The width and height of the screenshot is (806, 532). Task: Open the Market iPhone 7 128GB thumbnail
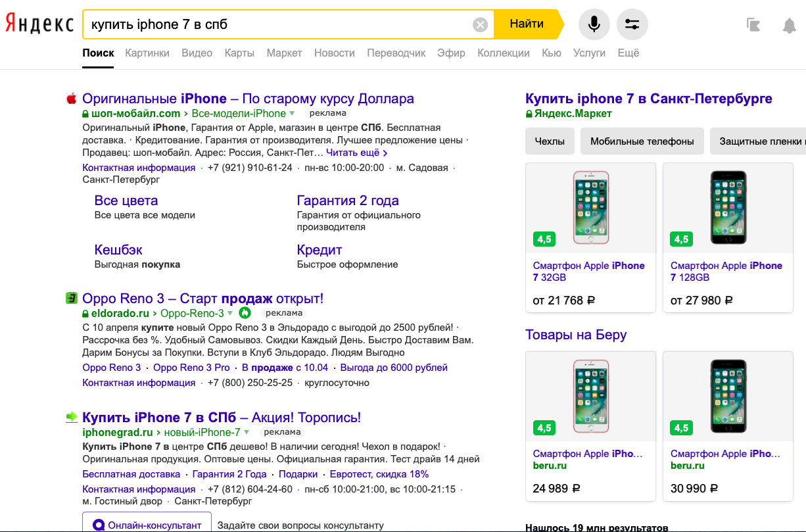[x=728, y=208]
